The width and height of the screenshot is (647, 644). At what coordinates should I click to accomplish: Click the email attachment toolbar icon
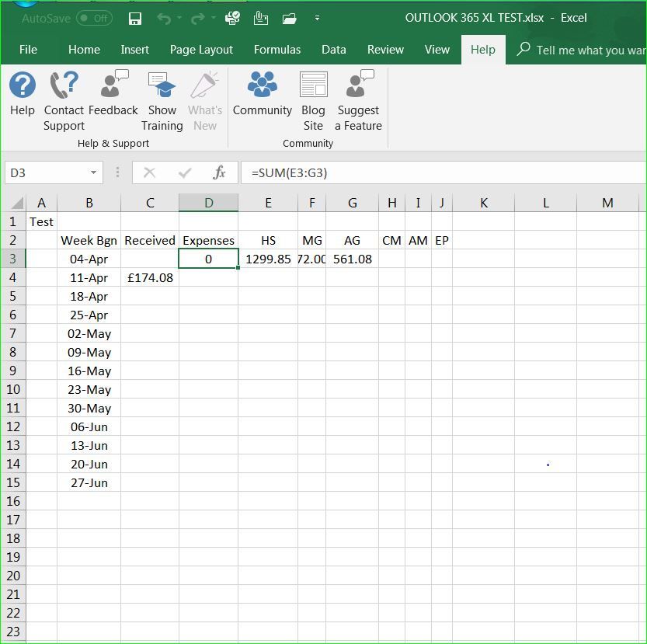260,18
